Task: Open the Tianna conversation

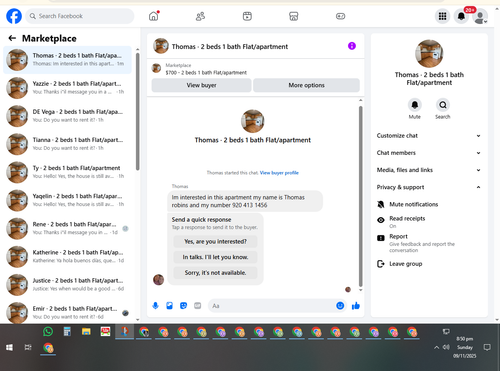Action: point(67,144)
